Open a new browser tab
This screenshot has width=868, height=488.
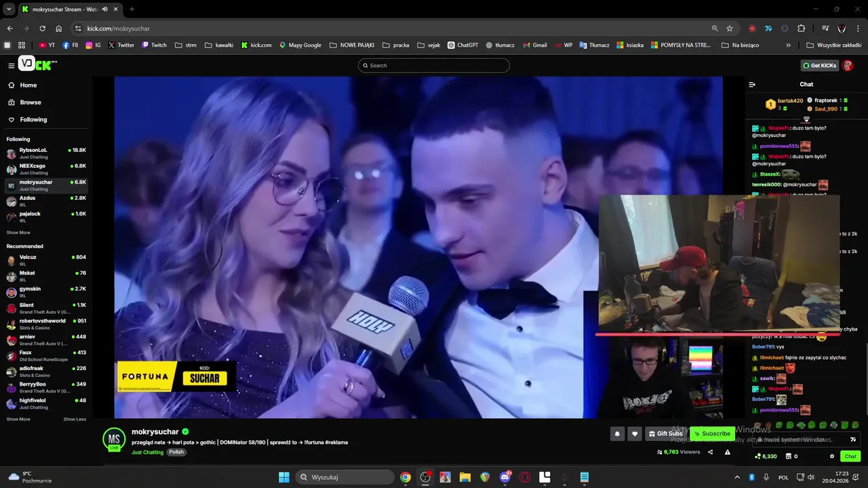pos(132,9)
